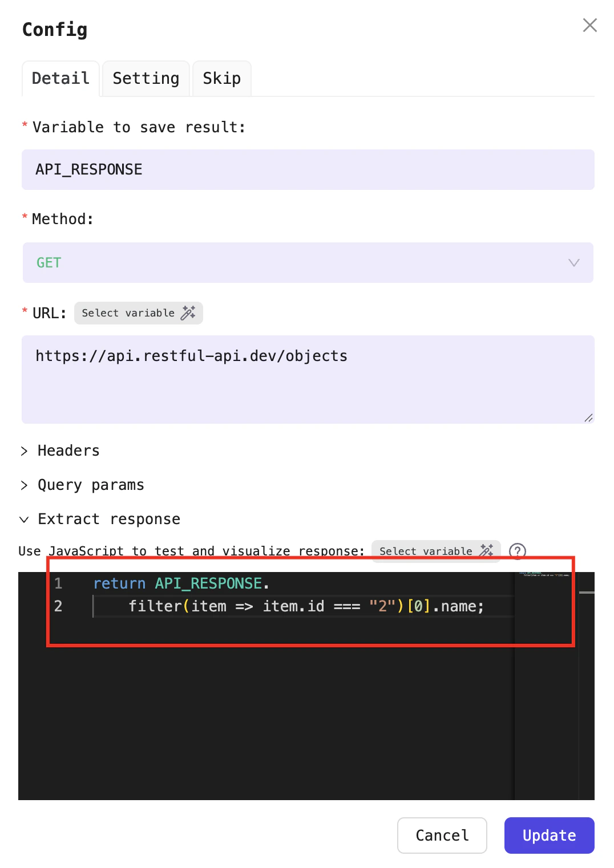This screenshot has height=868, width=614.
Task: Select the Detail tab
Action: click(60, 78)
